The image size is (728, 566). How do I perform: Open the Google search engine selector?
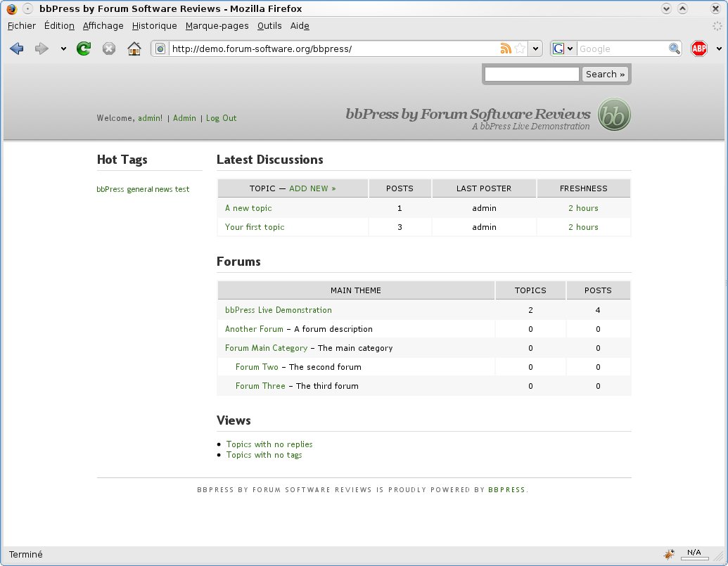click(x=563, y=49)
